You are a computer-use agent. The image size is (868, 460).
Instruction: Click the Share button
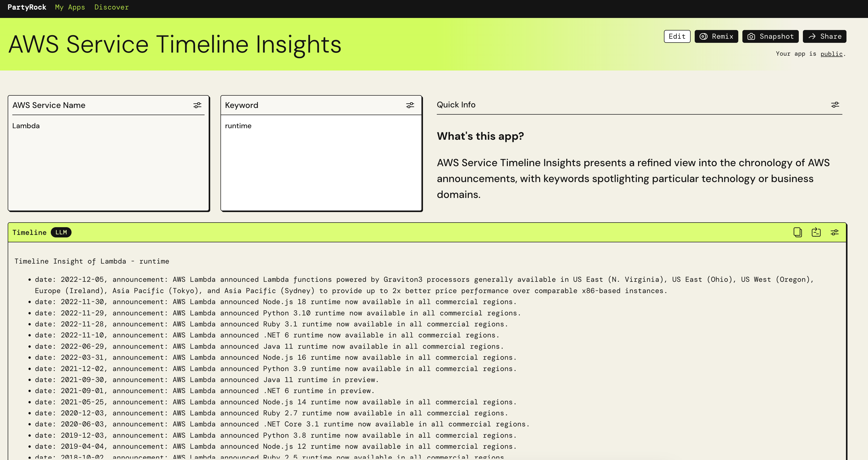(x=824, y=36)
